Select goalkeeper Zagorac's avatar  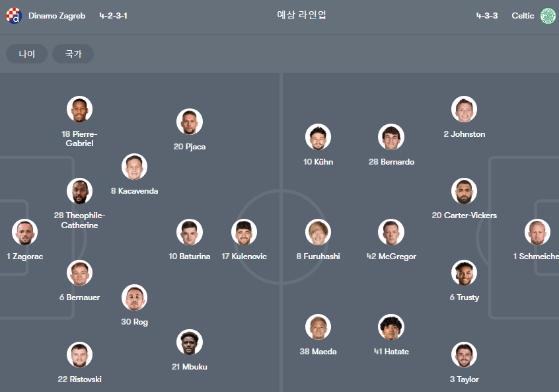click(x=25, y=232)
